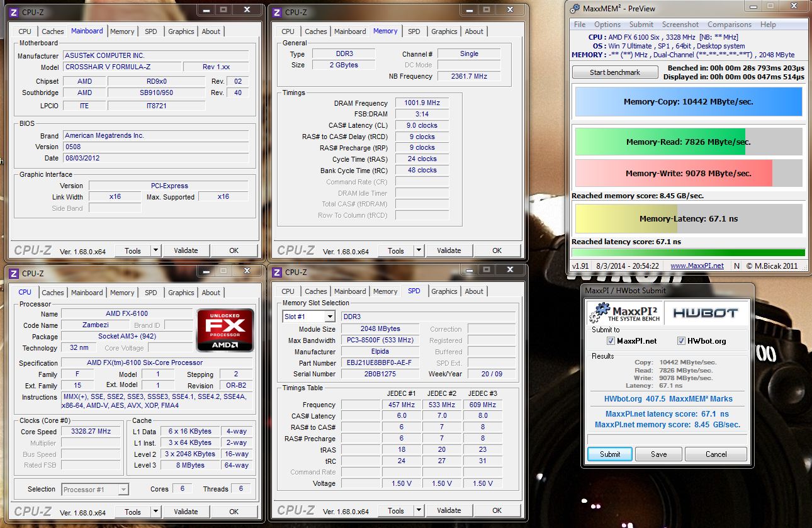The height and width of the screenshot is (528, 812).
Task: Click the CPU-Z icon in the SPD window title bar
Action: [276, 272]
